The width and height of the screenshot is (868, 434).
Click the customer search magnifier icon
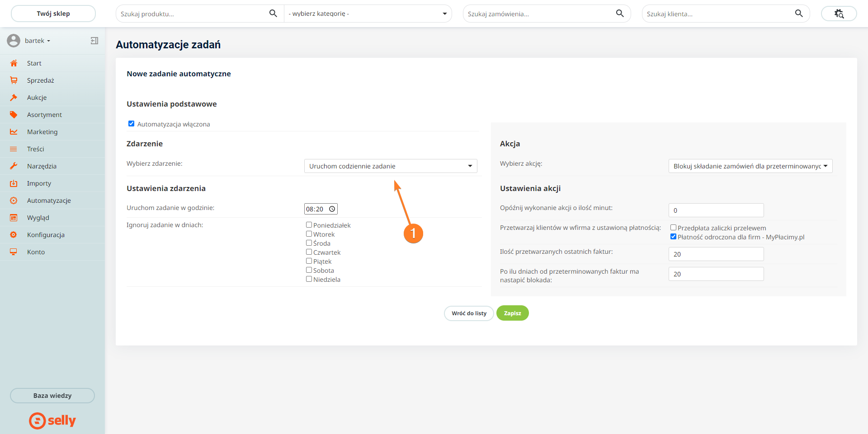click(x=799, y=14)
